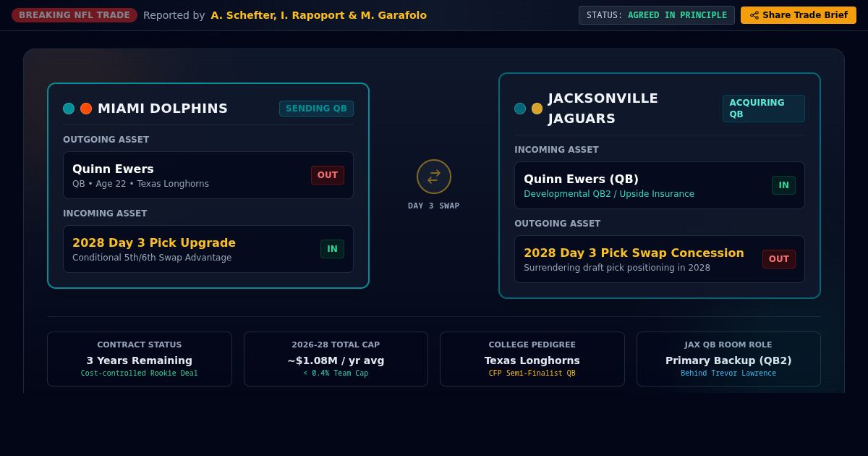This screenshot has height=456, width=868.
Task: Click the CFP Semi-Finalist QB note
Action: [x=532, y=373]
